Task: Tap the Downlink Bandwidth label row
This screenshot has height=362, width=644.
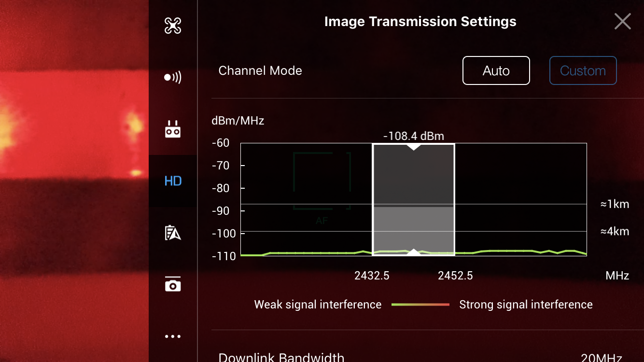Action: (281, 357)
